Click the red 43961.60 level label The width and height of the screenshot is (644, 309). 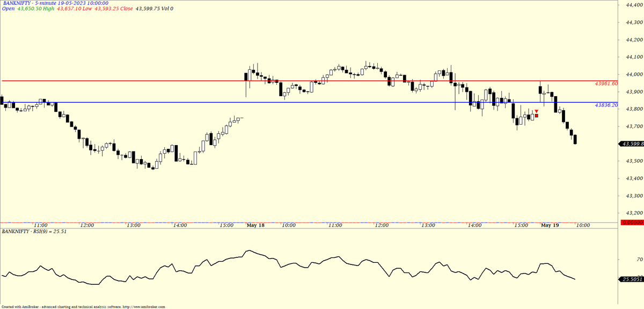click(606, 84)
